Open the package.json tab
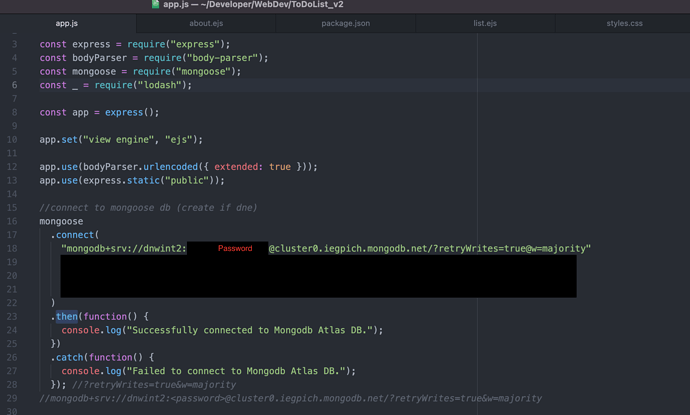 [x=345, y=23]
